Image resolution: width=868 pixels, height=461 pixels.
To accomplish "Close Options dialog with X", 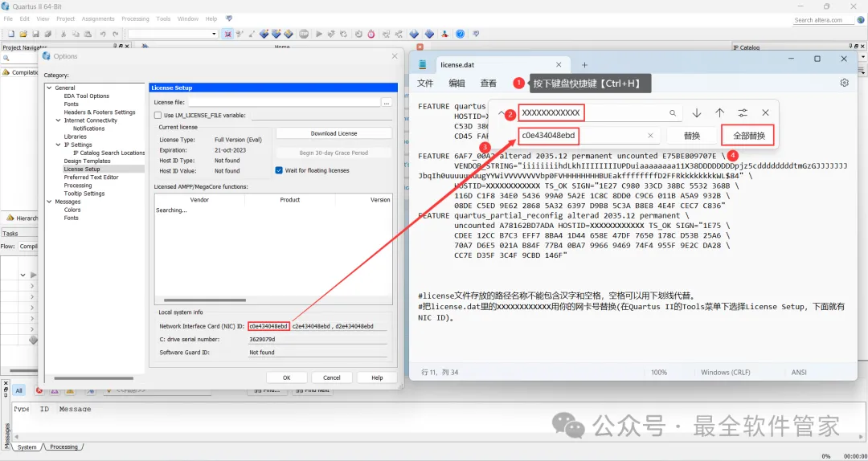I will (395, 56).
